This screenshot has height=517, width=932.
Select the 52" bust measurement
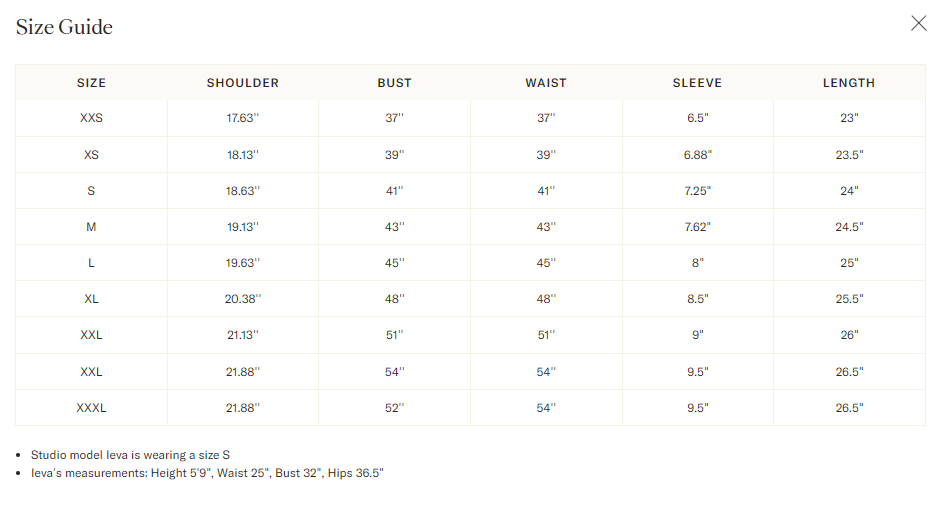394,408
